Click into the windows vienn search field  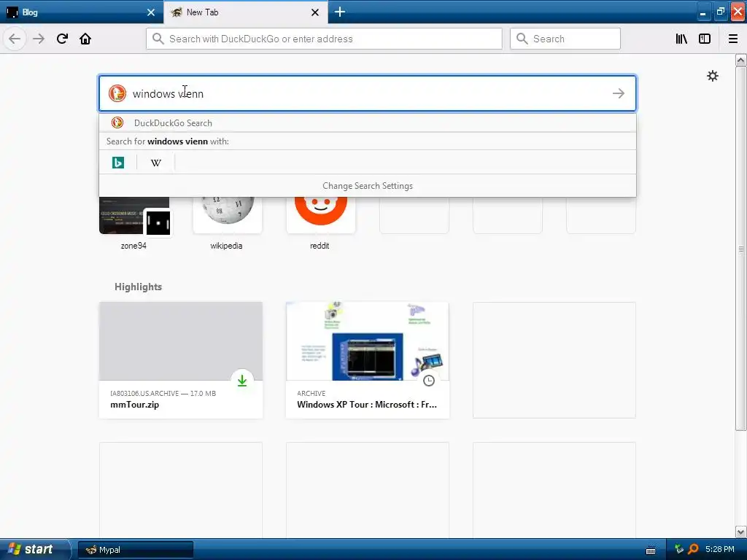pyautogui.click(x=368, y=93)
